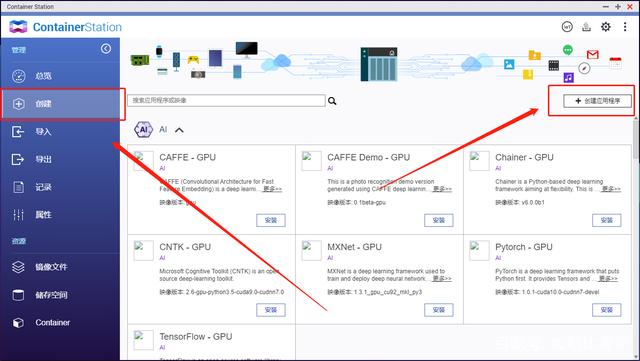The width and height of the screenshot is (640, 361).
Task: Show more of the Chainer - GPU description
Action: 611,189
